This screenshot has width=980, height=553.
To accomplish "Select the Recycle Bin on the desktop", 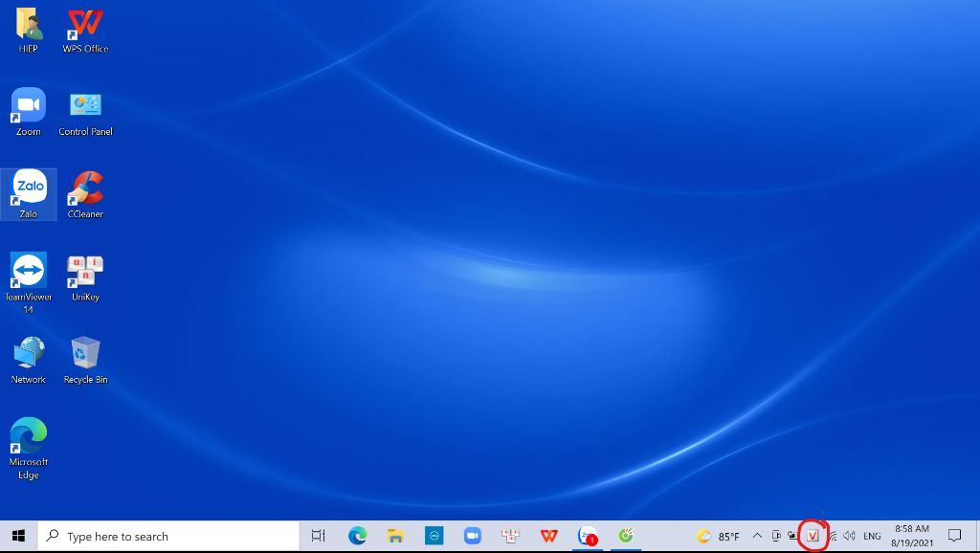I will (85, 360).
